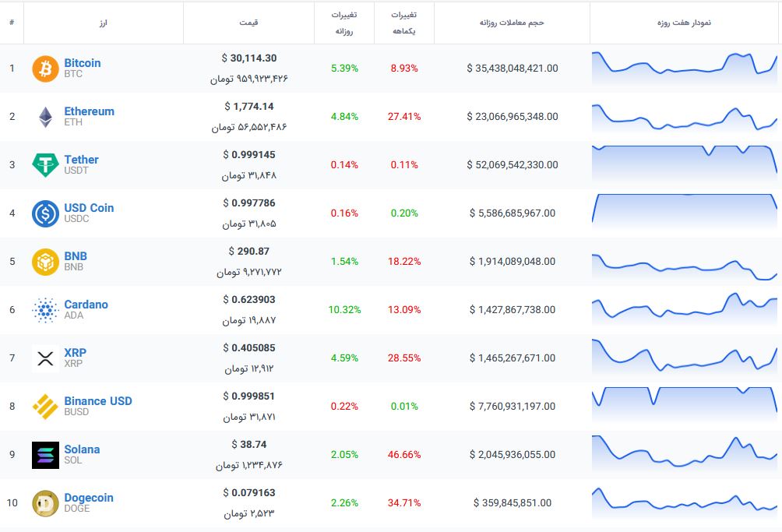Image resolution: width=782 pixels, height=532 pixels.
Task: Open the Bitcoin coin link
Action: click(83, 63)
